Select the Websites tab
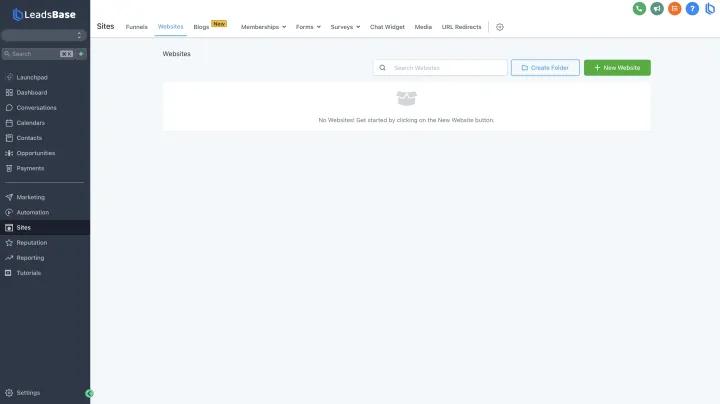This screenshot has width=720, height=404. [x=170, y=27]
